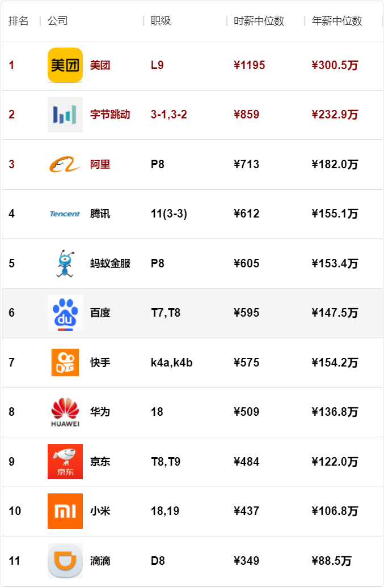Select the Didi orange logo
Viewport: 384px width, 588px height.
click(65, 561)
